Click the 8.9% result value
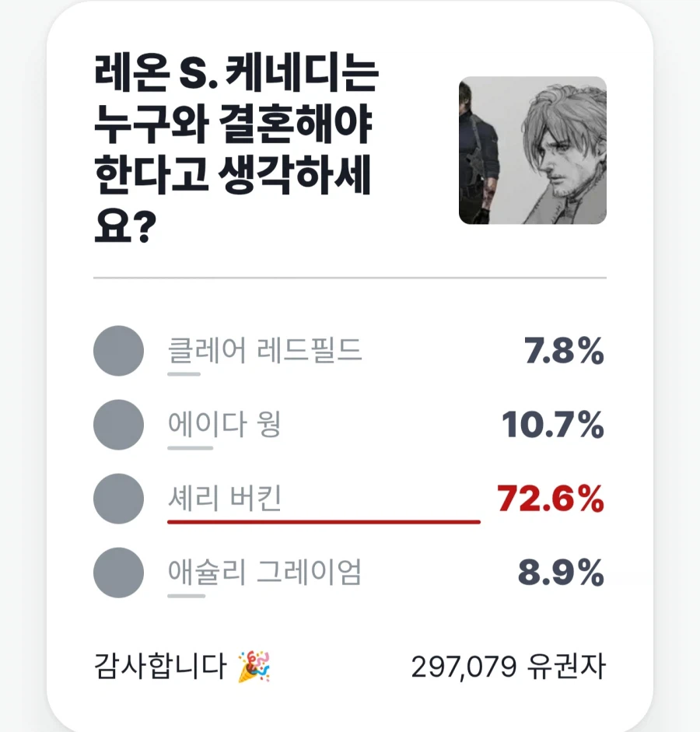Image resolution: width=700 pixels, height=732 pixels. click(x=562, y=573)
